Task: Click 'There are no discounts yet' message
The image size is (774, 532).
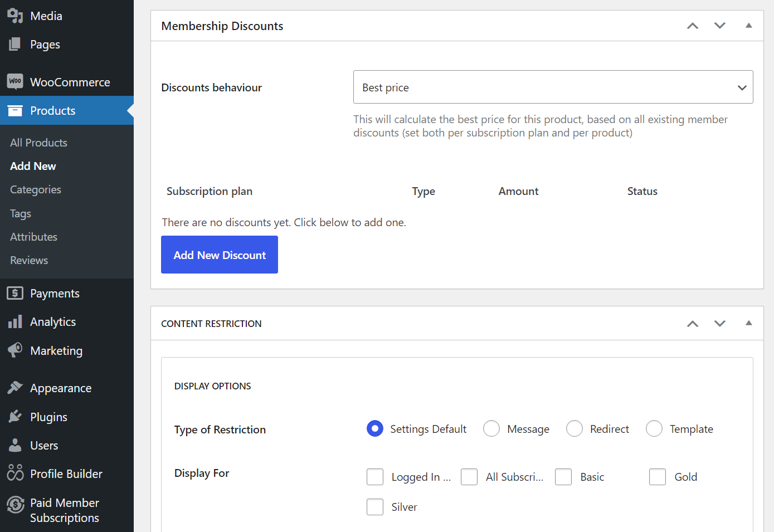Action: click(284, 222)
